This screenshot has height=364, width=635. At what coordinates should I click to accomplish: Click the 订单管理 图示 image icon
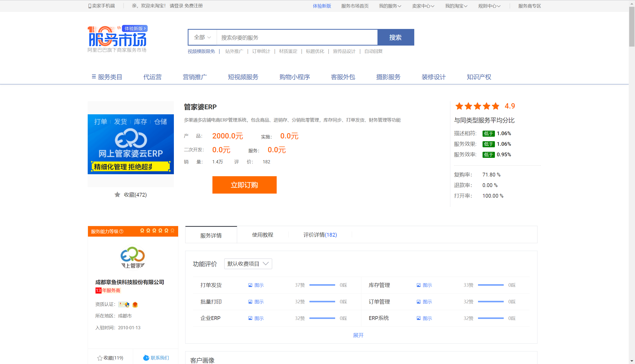tap(419, 302)
